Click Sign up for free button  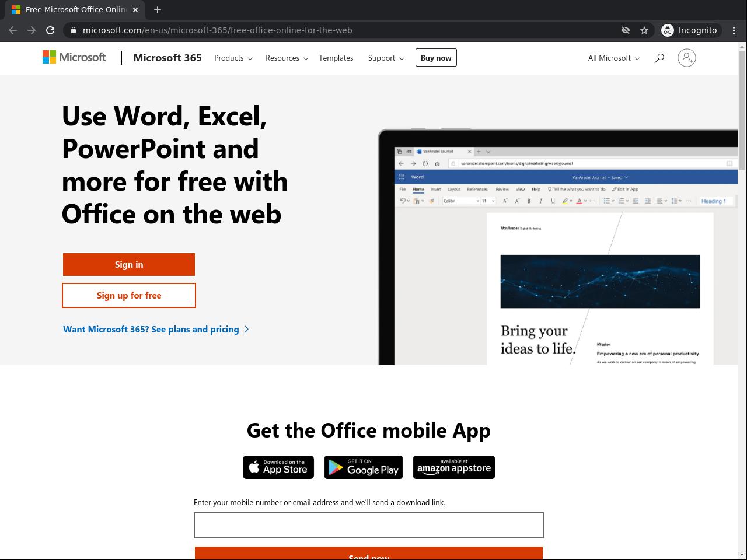click(129, 296)
